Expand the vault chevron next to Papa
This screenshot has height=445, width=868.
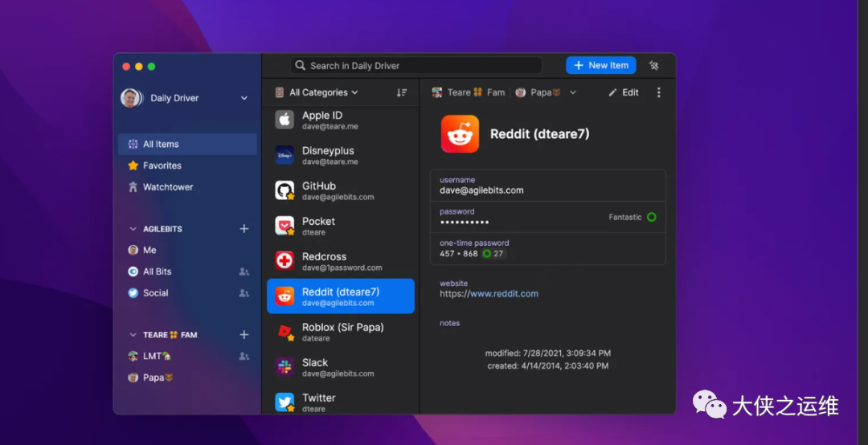(x=573, y=92)
